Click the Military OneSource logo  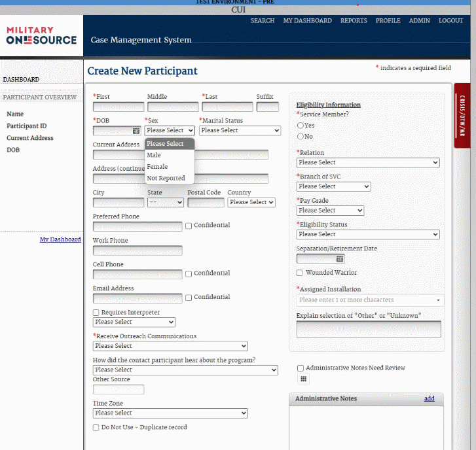pos(41,35)
